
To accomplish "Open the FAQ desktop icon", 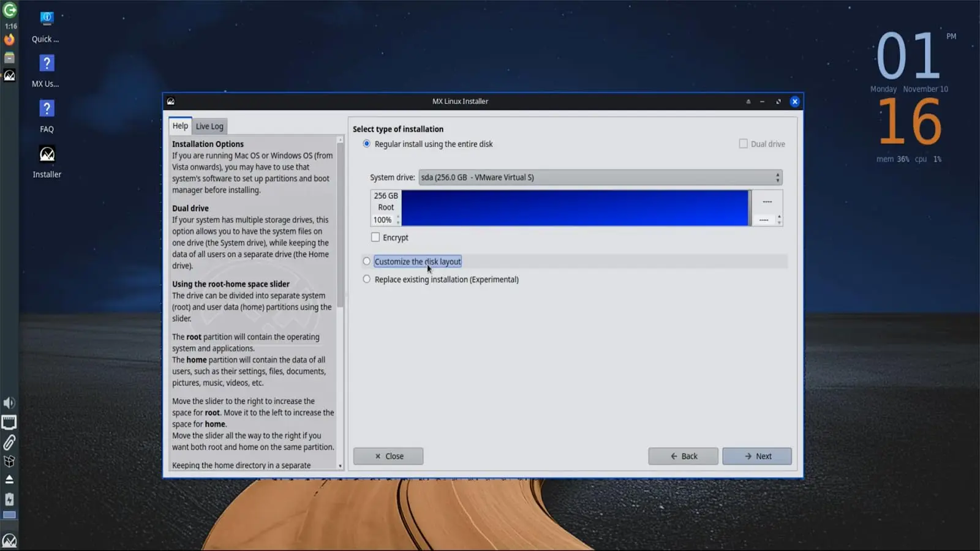I will 47,116.
